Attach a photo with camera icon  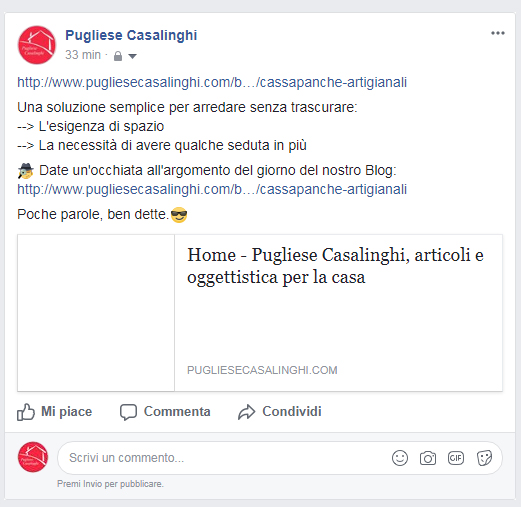[x=428, y=458]
